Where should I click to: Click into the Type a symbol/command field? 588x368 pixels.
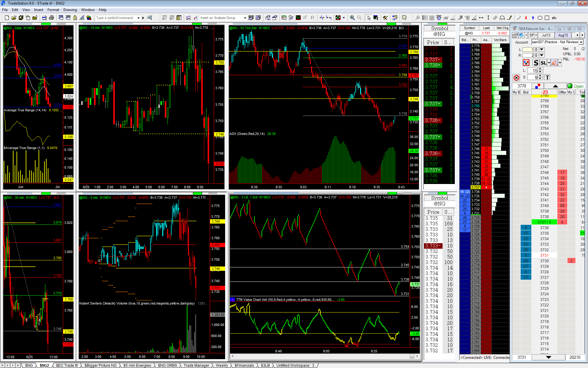coord(116,18)
